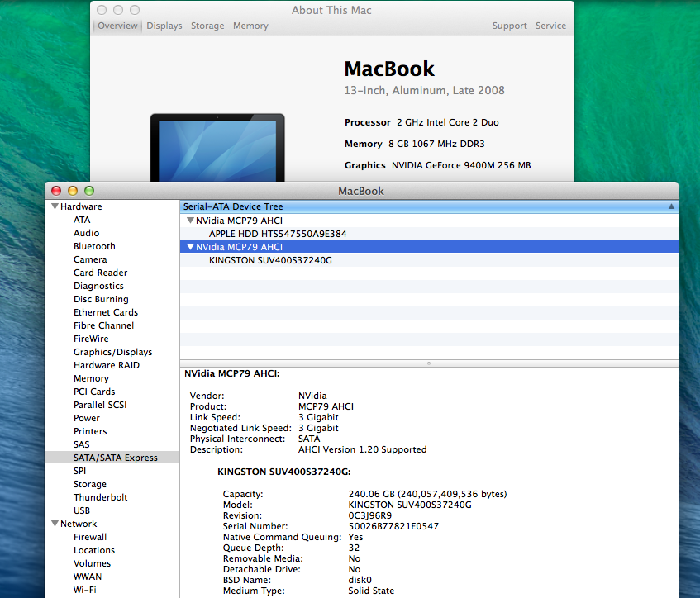Open the Storage tab in About This Mac

pos(207,26)
